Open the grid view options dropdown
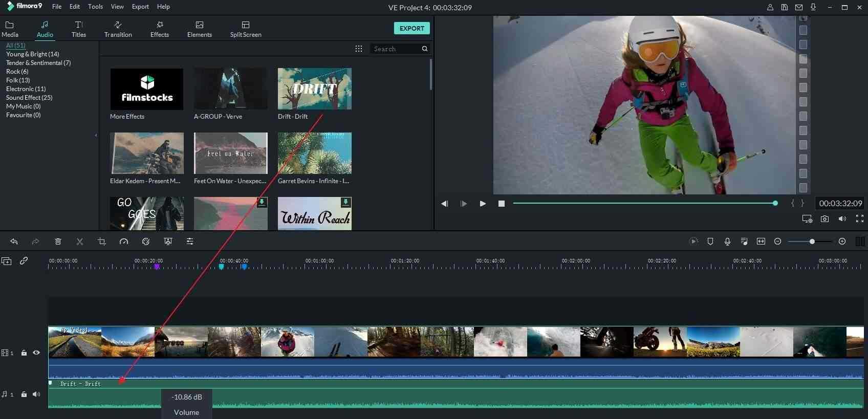The image size is (868, 419). (x=359, y=49)
